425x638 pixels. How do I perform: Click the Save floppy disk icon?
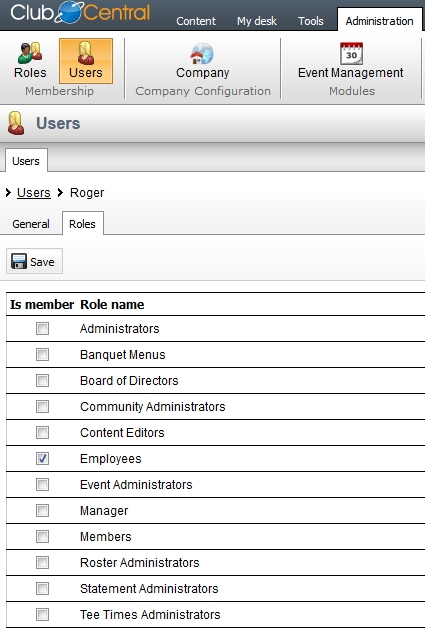(x=18, y=261)
